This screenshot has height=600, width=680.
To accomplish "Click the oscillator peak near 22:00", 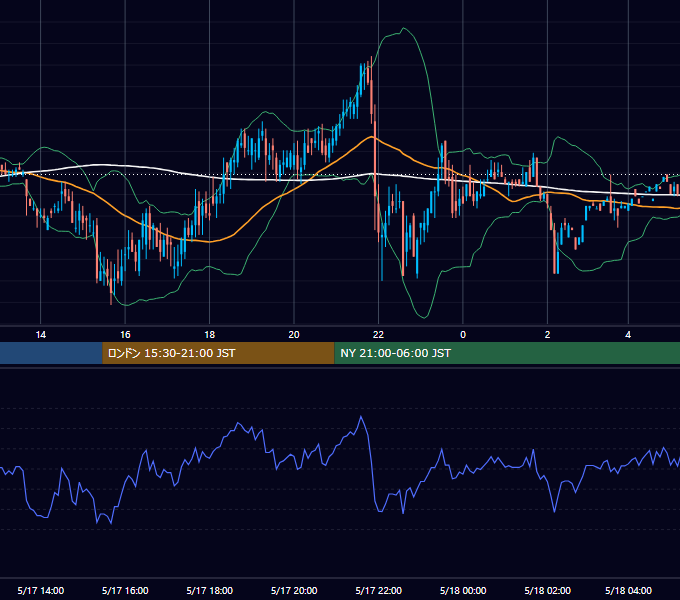I will pos(361,417).
